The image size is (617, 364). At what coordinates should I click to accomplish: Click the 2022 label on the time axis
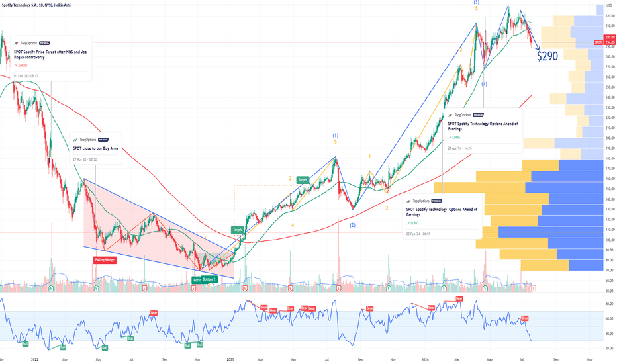click(34, 359)
